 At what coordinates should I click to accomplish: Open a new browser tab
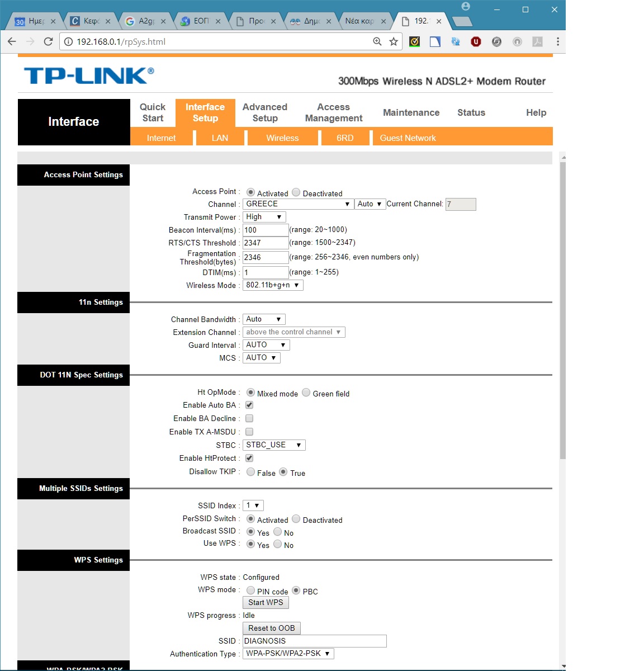462,21
